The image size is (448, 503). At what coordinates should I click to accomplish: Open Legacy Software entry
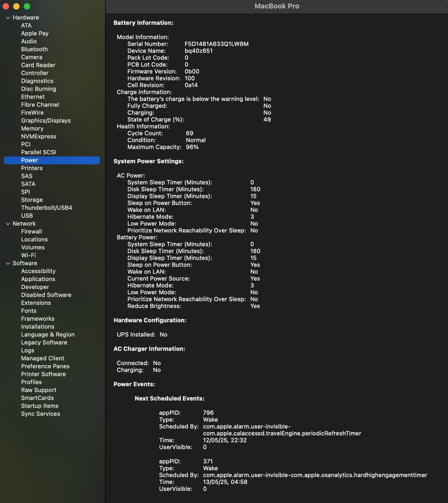44,342
